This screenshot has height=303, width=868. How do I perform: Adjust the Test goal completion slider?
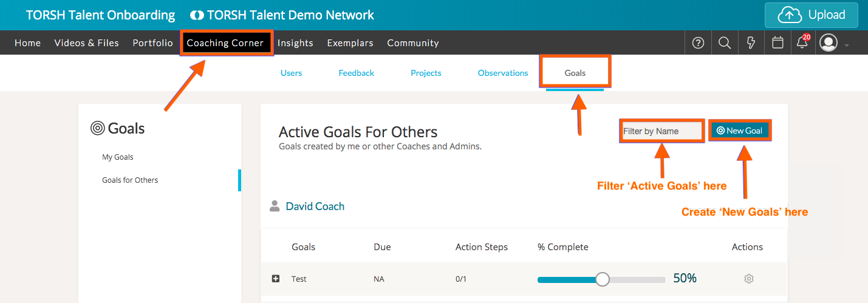[602, 279]
